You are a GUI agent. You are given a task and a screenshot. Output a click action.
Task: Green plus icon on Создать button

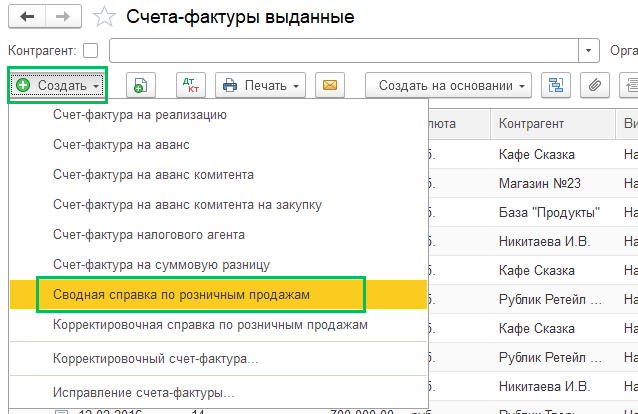pos(23,85)
